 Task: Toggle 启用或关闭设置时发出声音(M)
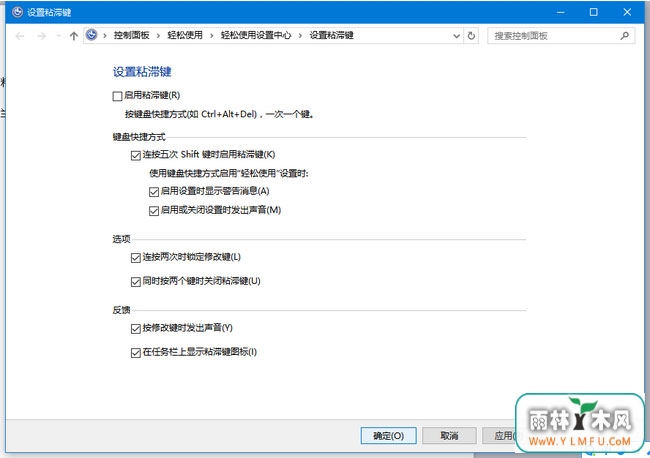pos(154,211)
